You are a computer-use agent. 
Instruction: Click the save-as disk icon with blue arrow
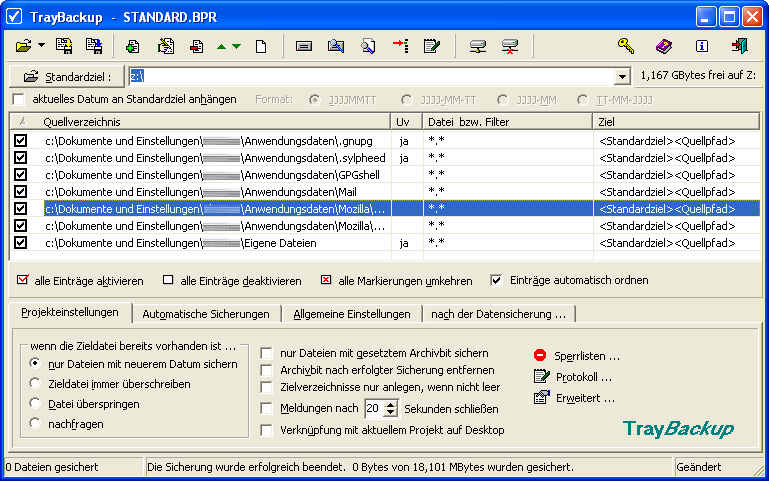(94, 47)
